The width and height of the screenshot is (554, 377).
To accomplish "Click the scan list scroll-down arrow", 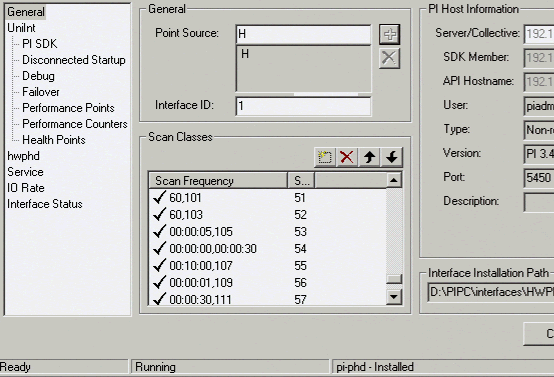I will (394, 296).
